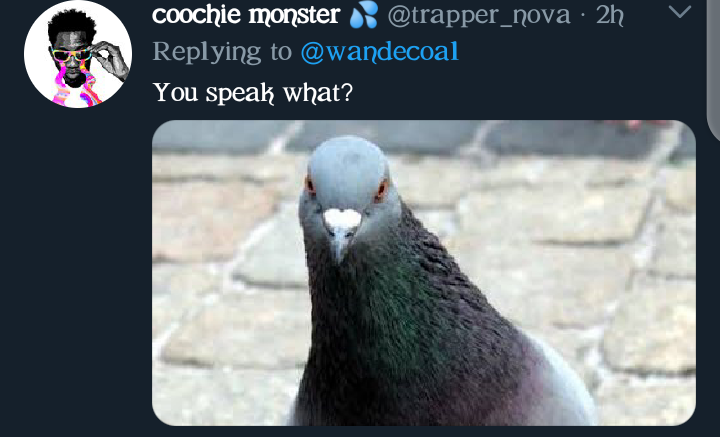Screen dimensions: 720x437
Task: Open the coochie monster display name
Action: point(246,15)
